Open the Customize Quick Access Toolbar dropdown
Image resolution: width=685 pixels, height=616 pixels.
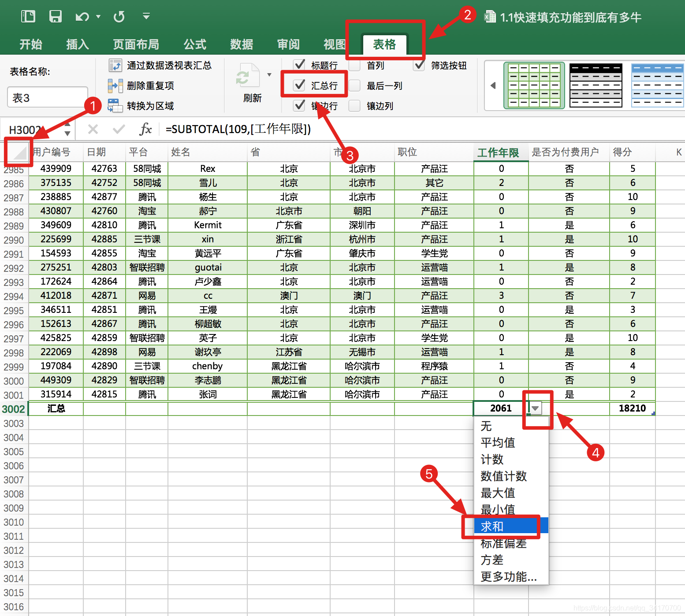tap(146, 17)
